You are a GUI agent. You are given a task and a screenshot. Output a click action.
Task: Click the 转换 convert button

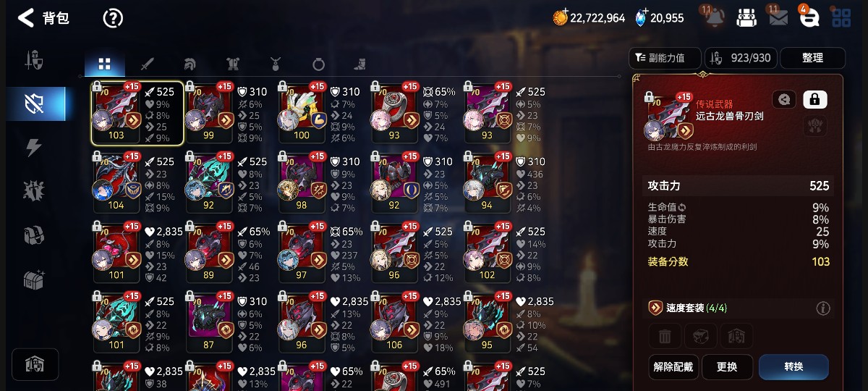point(793,367)
